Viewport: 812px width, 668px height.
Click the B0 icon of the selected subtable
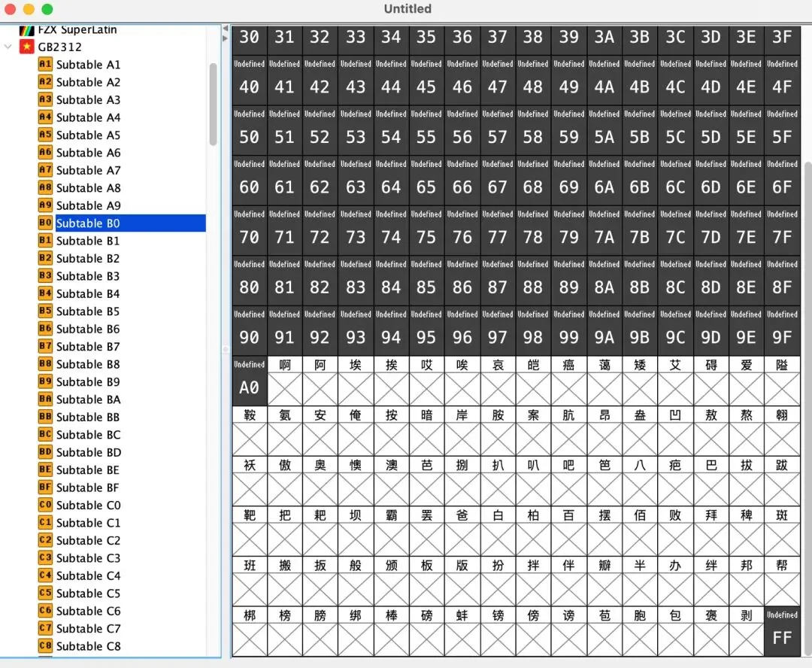pos(45,223)
